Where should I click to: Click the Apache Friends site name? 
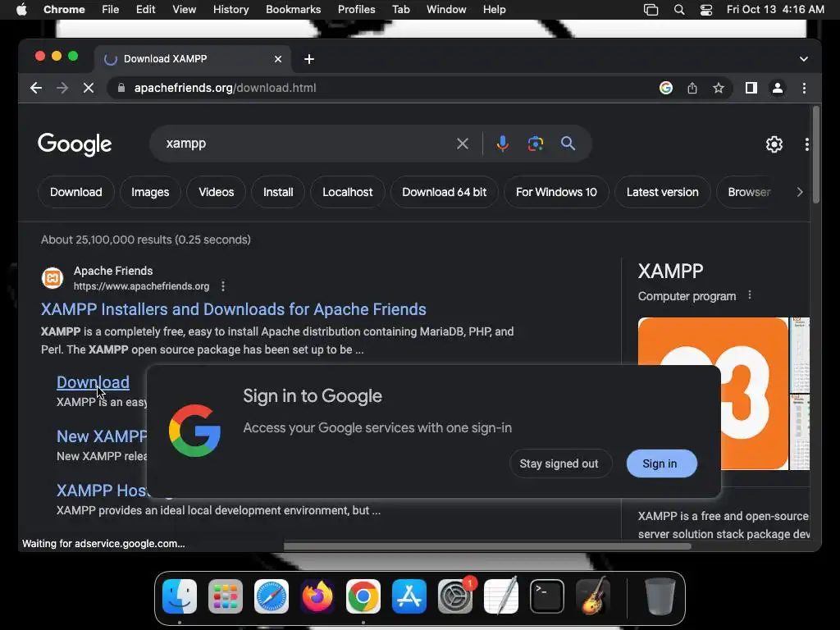113,271
